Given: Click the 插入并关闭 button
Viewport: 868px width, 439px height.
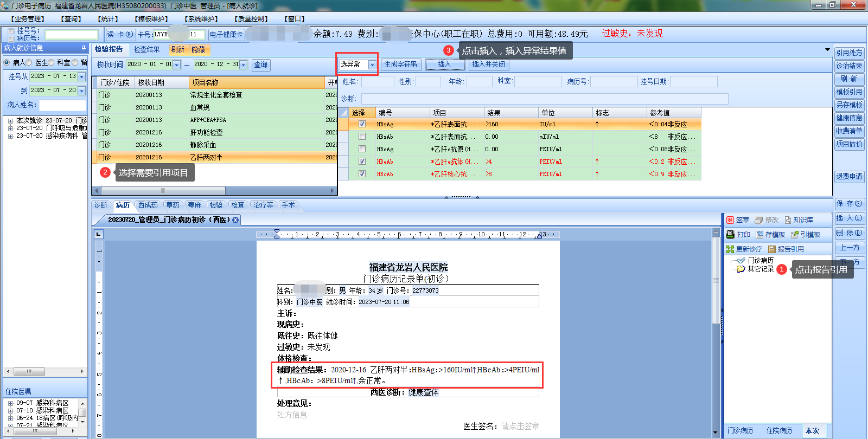Looking at the screenshot, I should point(489,64).
